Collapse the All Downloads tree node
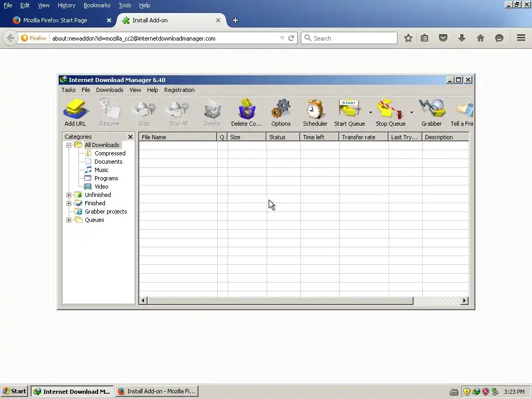This screenshot has height=399, width=532. 69,145
